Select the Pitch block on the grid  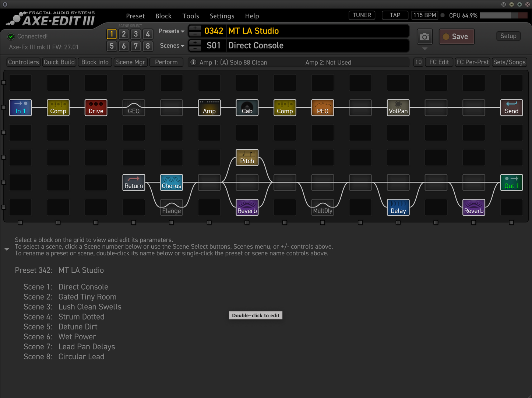(x=247, y=158)
